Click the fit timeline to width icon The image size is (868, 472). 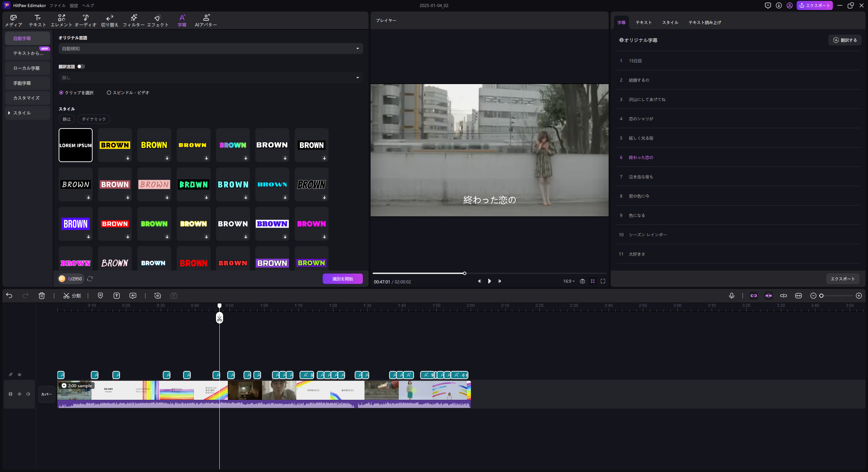(798, 296)
